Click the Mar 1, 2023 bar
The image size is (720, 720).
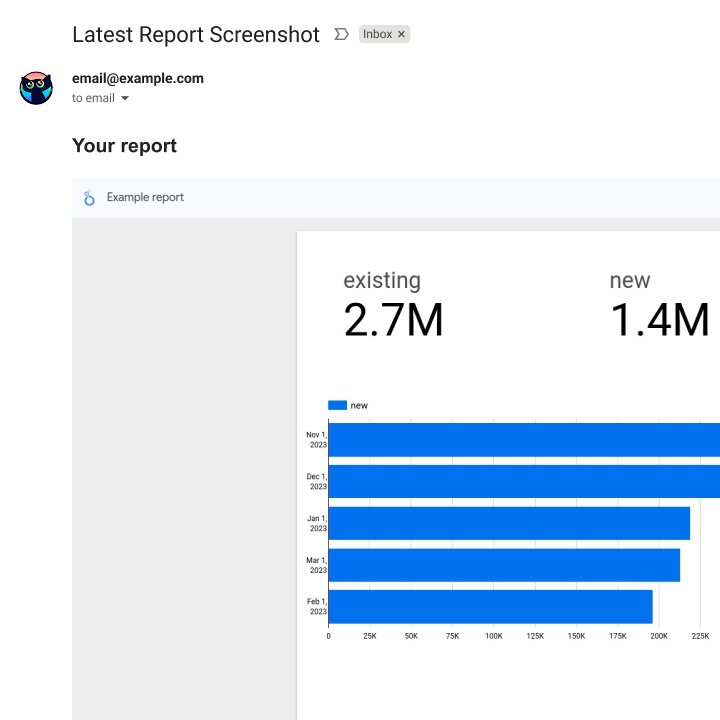[504, 565]
